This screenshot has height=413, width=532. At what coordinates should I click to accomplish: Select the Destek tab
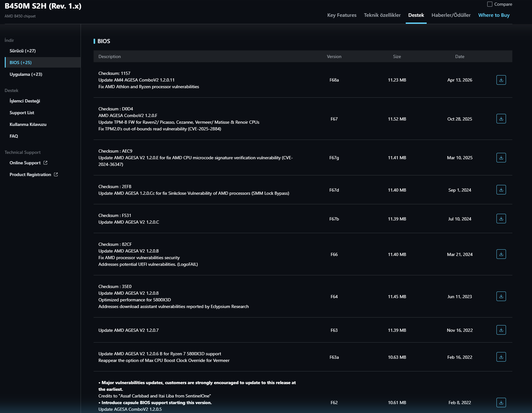[x=416, y=15]
